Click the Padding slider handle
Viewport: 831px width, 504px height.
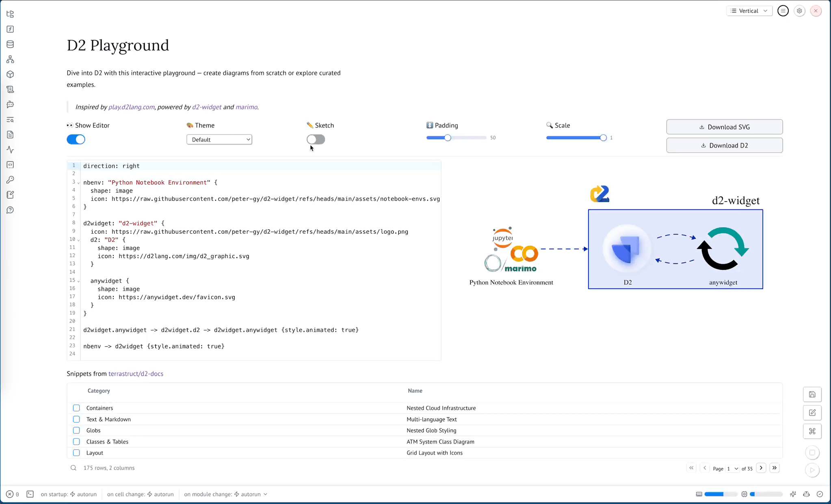(448, 138)
